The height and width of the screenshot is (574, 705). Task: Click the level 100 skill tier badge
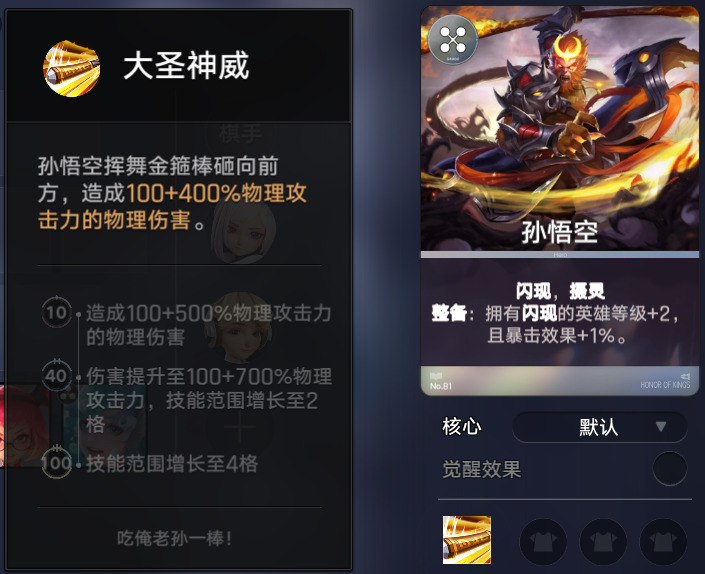(x=57, y=462)
